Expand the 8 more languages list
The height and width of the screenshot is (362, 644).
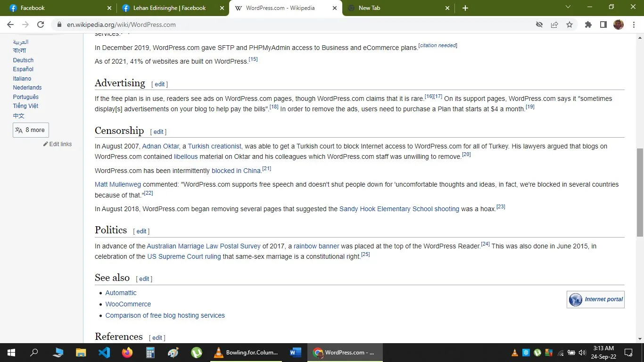click(30, 130)
